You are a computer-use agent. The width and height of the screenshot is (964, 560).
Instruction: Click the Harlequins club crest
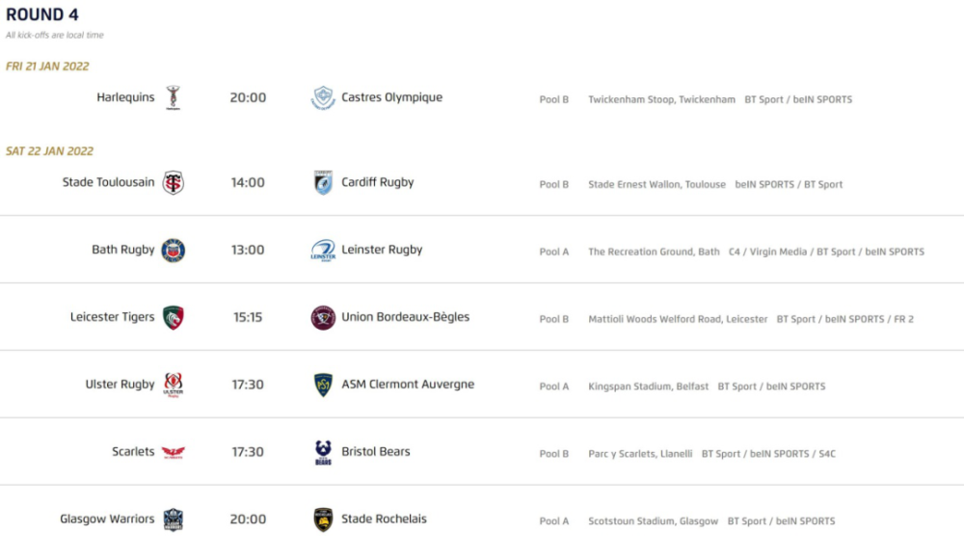point(174,97)
